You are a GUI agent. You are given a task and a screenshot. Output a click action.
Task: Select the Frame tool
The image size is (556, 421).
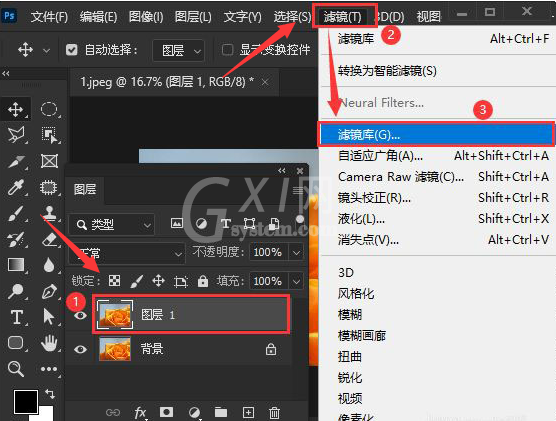(49, 161)
